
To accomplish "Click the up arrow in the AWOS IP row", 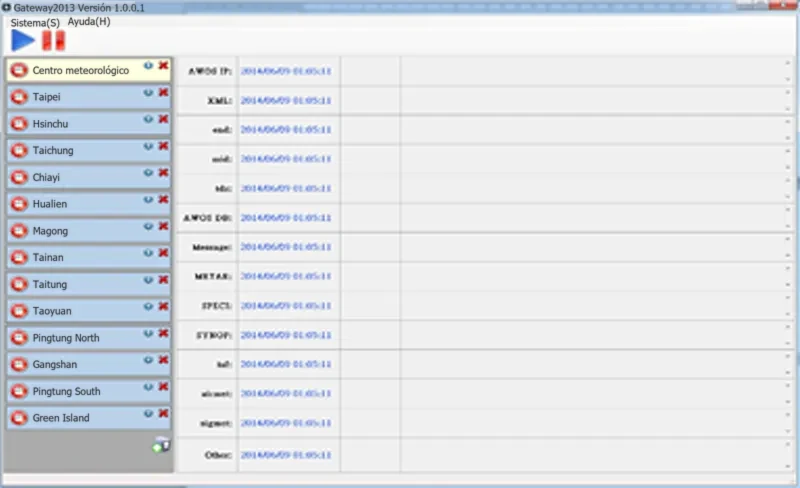I will coord(788,63).
